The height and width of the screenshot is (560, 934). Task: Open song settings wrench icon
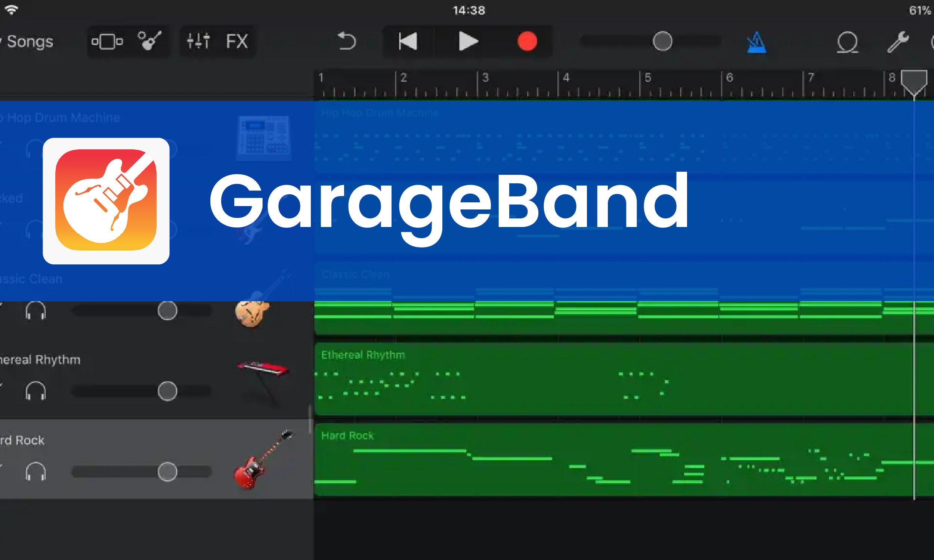(x=898, y=41)
